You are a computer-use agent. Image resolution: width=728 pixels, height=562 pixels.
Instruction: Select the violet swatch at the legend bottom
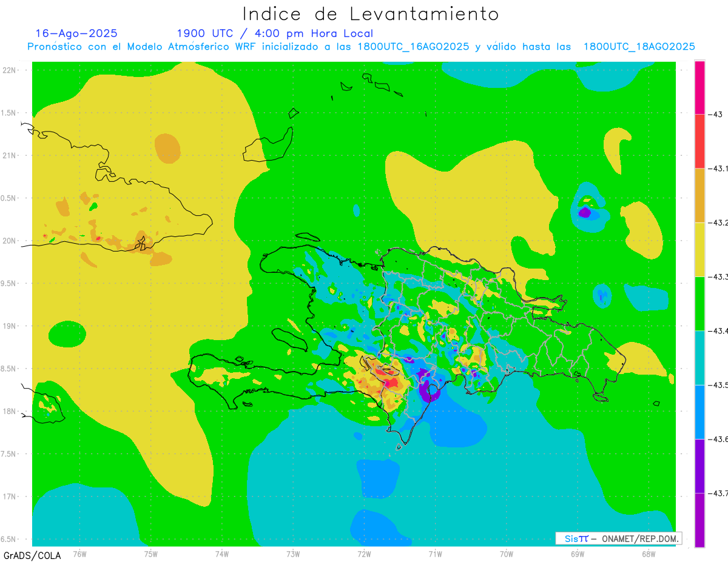[x=699, y=520]
